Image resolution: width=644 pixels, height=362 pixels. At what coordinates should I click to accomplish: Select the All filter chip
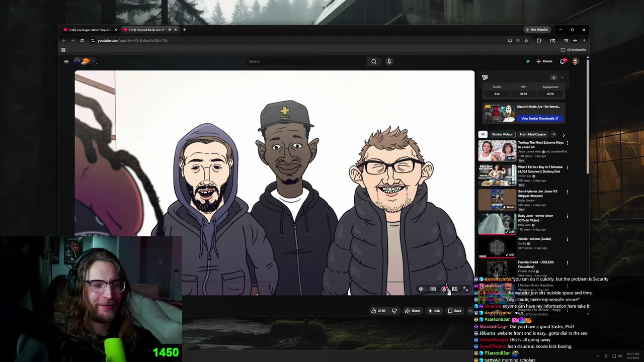pyautogui.click(x=482, y=134)
